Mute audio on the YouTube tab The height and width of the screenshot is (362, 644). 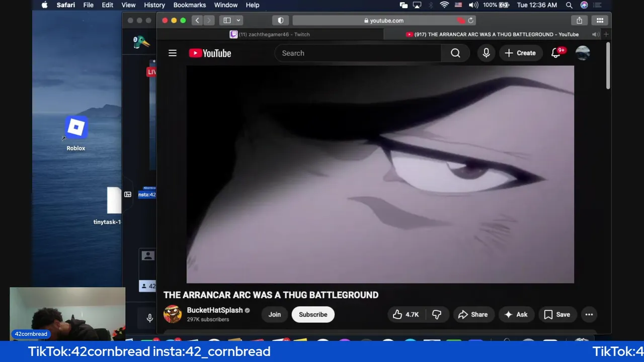point(595,34)
